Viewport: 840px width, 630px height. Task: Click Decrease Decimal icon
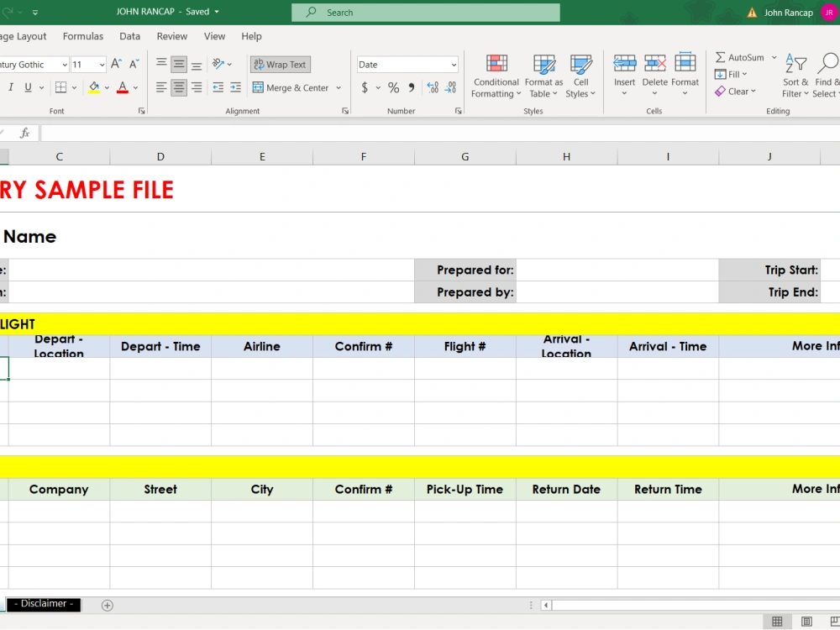(451, 87)
